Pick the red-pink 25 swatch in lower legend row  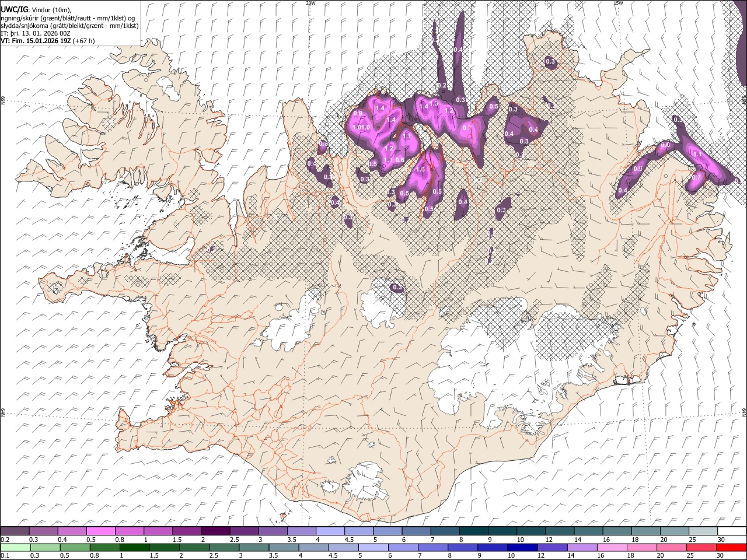coord(701,547)
